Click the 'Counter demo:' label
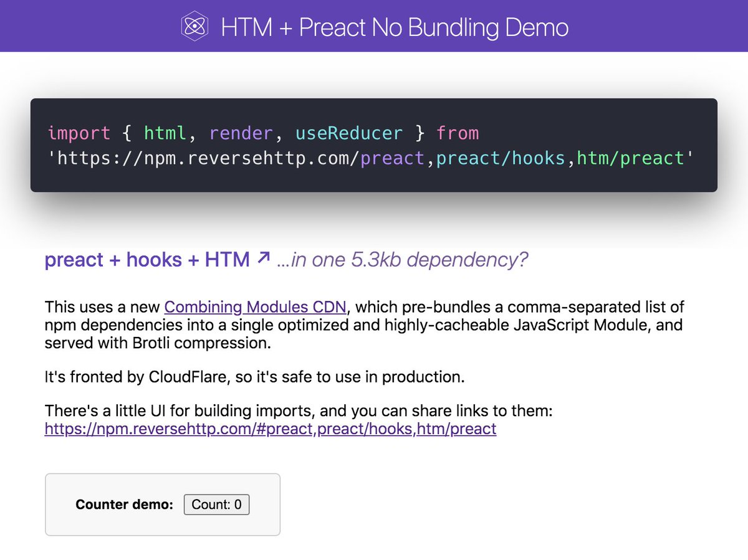Image resolution: width=748 pixels, height=560 pixels. coord(124,505)
